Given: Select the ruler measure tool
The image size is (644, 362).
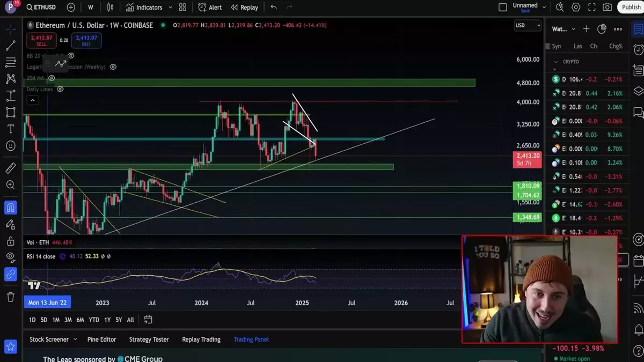Looking at the screenshot, I should (11, 168).
